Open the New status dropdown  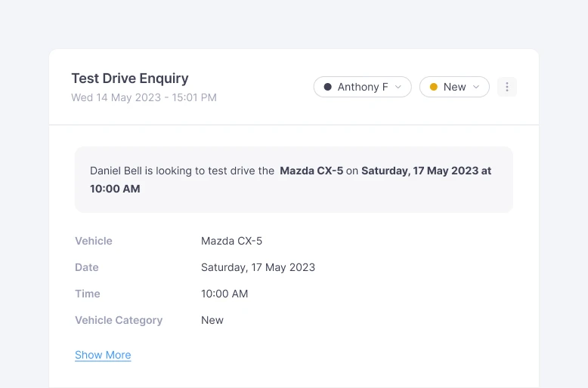[454, 87]
